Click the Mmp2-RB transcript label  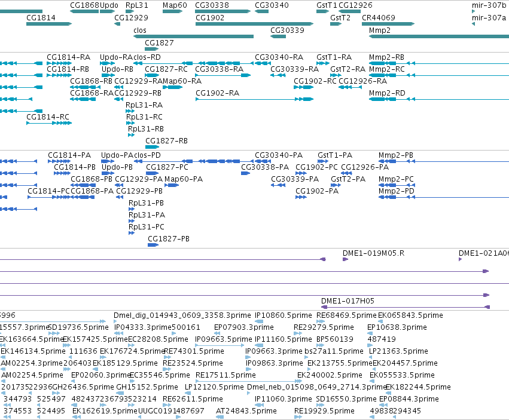click(386, 57)
